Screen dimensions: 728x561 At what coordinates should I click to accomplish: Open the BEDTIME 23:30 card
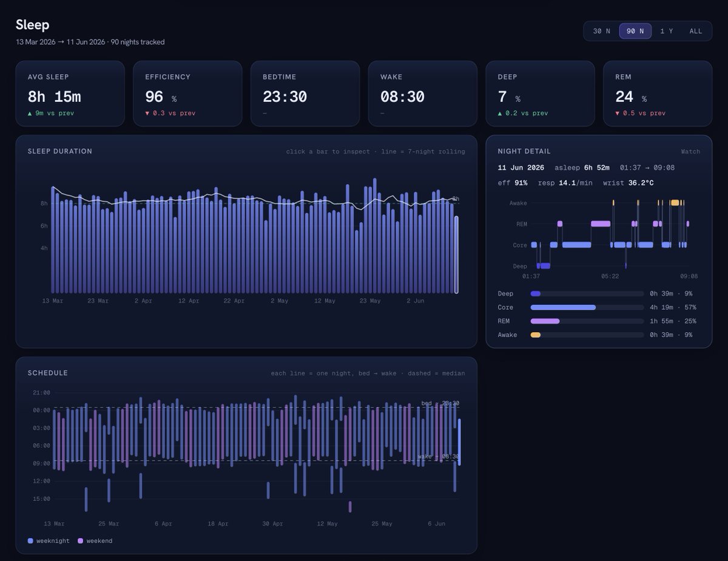pyautogui.click(x=305, y=93)
